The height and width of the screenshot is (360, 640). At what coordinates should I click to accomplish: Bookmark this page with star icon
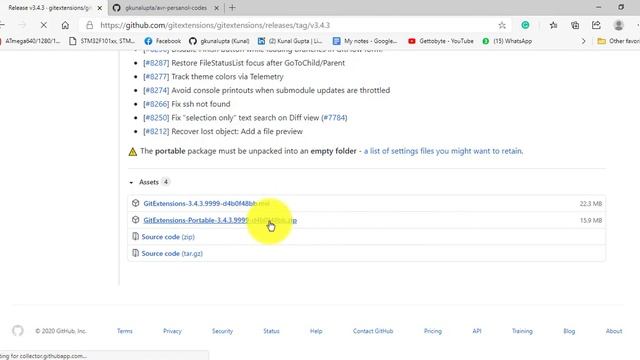click(x=502, y=25)
